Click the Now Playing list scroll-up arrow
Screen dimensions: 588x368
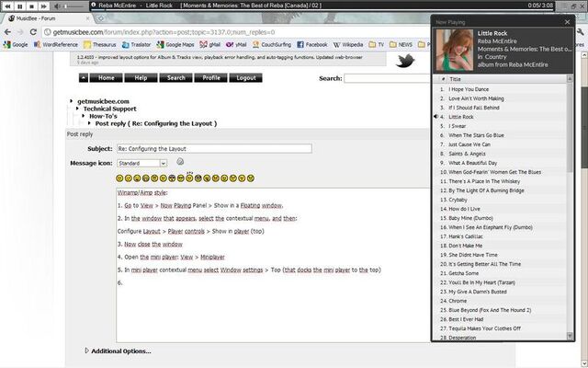point(570,79)
